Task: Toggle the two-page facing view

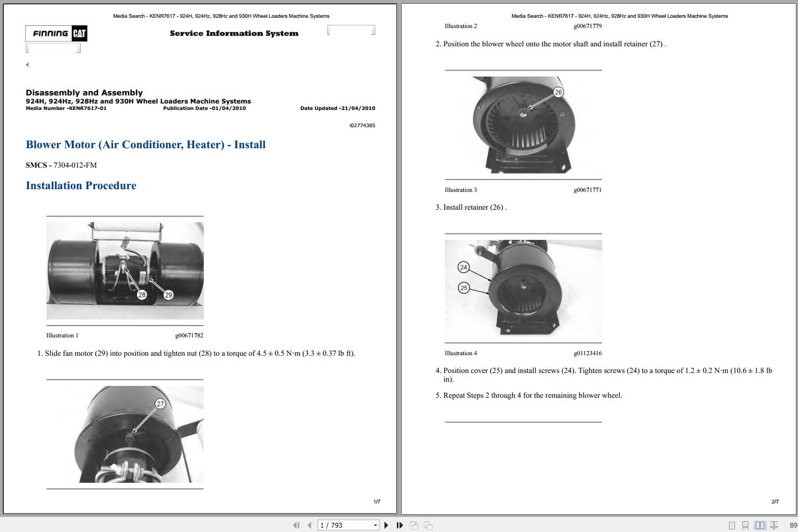Action: click(x=760, y=524)
